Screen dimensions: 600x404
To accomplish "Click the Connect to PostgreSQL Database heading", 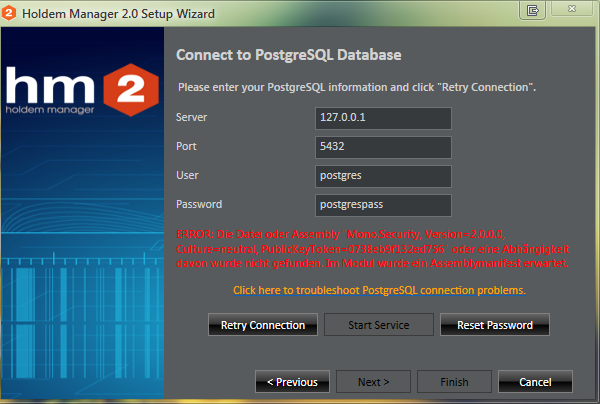I will pos(289,55).
